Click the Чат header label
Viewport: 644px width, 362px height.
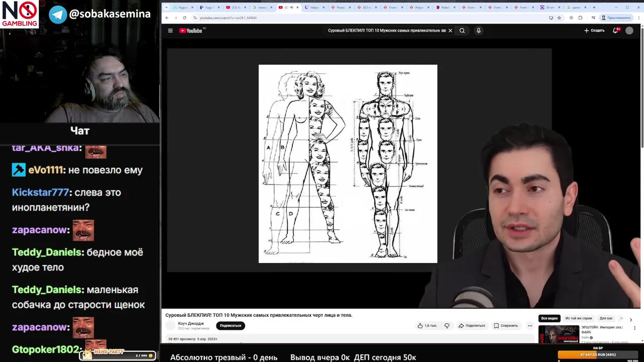[80, 131]
